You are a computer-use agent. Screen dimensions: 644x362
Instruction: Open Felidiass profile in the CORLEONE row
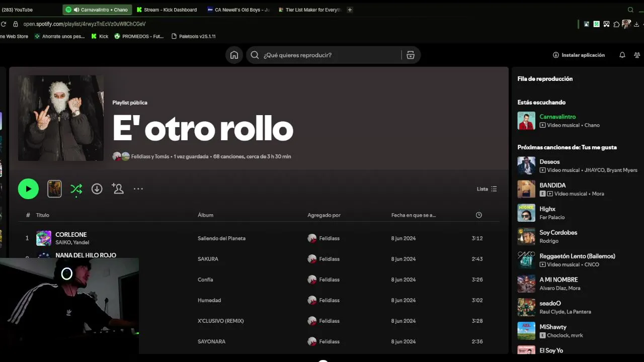pyautogui.click(x=329, y=238)
